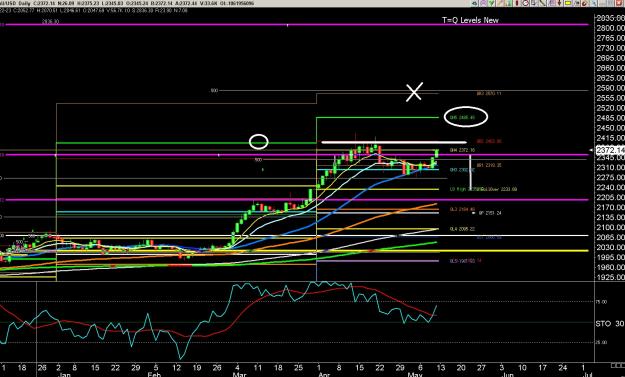
Task: Click date label 20 on time axis
Action: point(461,367)
